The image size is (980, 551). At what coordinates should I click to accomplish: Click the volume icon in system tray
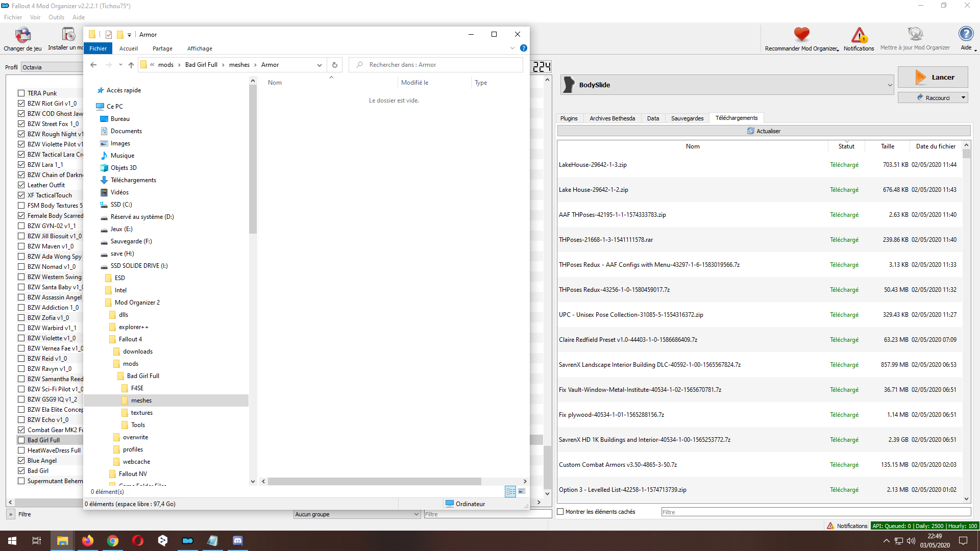911,541
